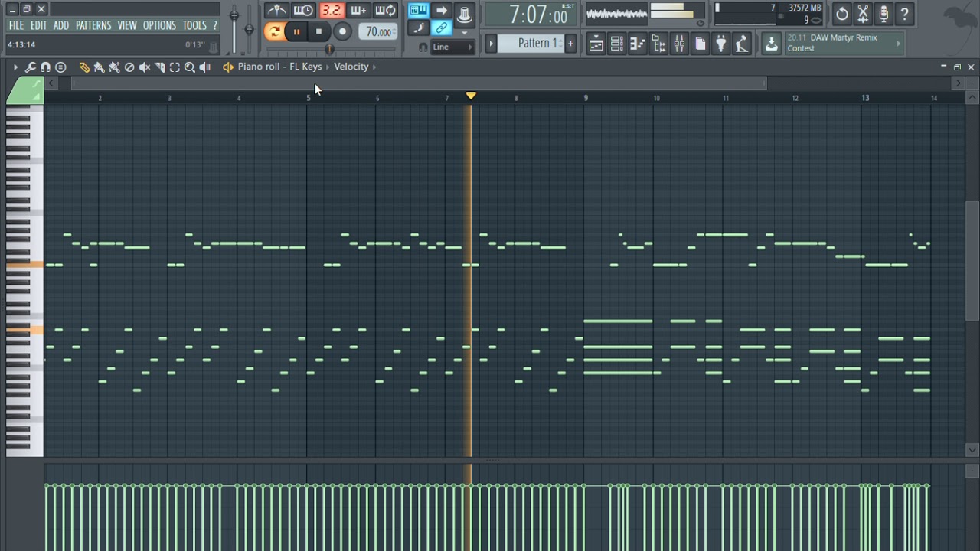The image size is (980, 551).
Task: Click the one-click recording microphone icon
Action: 884,14
